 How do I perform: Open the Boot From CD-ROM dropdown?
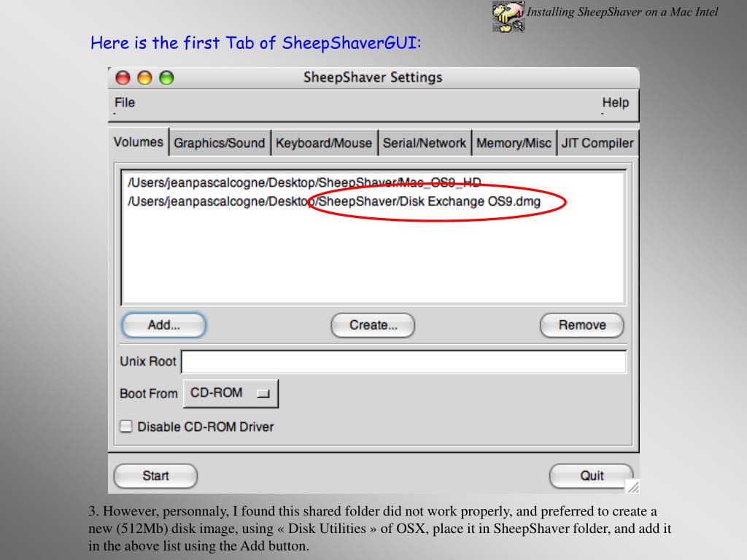(x=231, y=393)
